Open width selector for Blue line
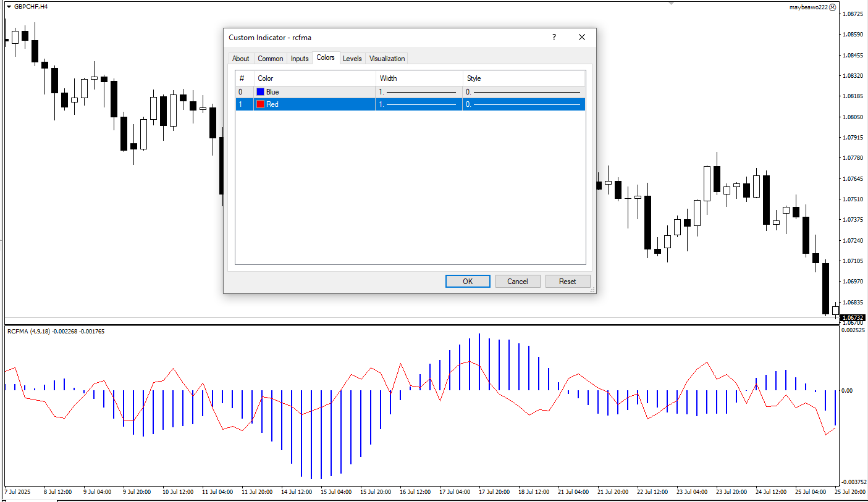This screenshot has width=868, height=502. click(418, 92)
